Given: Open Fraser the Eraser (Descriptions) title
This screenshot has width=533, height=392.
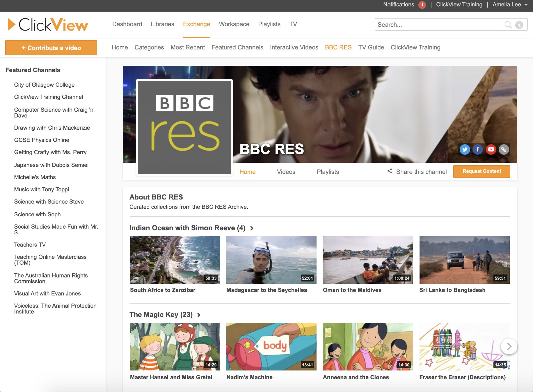Looking at the screenshot, I should point(462,377).
